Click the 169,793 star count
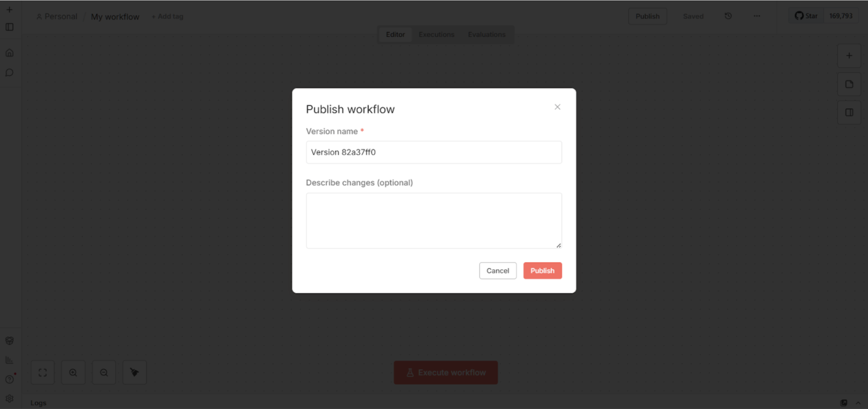Viewport: 868px width, 409px height. coord(841,16)
